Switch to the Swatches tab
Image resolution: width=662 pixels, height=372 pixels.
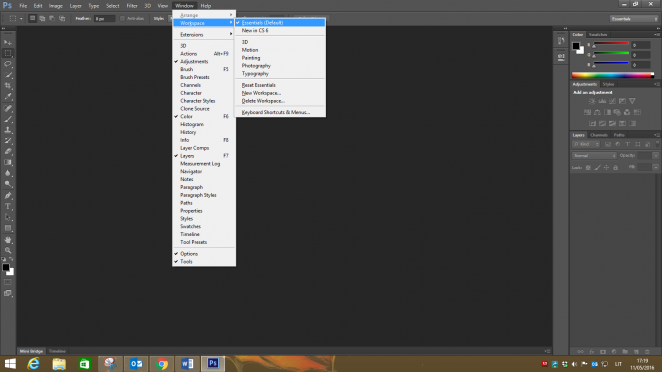click(x=598, y=35)
